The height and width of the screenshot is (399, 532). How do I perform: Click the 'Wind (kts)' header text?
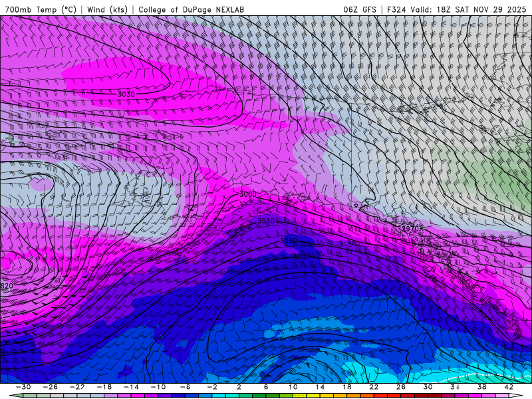coord(107,9)
